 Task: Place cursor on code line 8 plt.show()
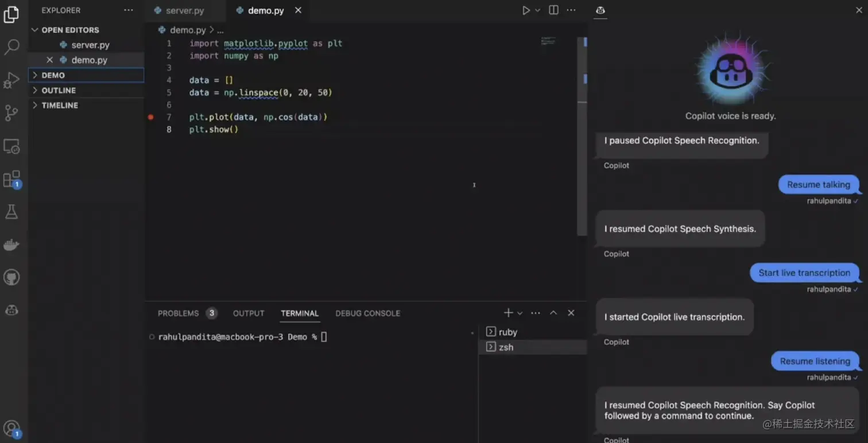coord(214,130)
